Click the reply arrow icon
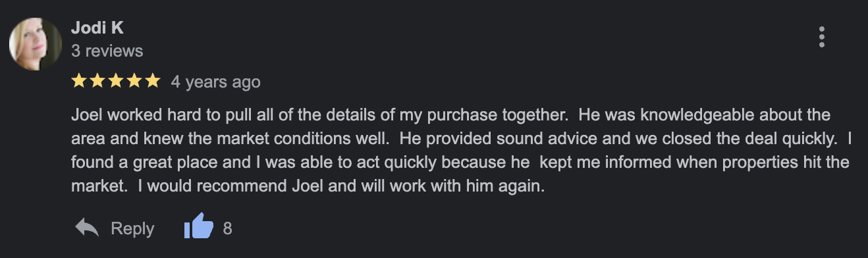This screenshot has width=868, height=258. pos(87,228)
